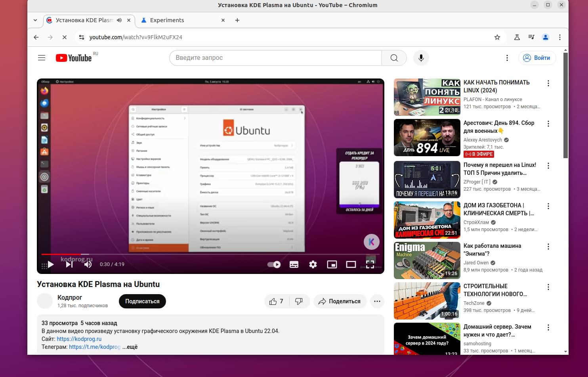
Task: Open КАК ПОНЯТЬ ЛИНУКС video thumbnail
Action: tap(427, 97)
